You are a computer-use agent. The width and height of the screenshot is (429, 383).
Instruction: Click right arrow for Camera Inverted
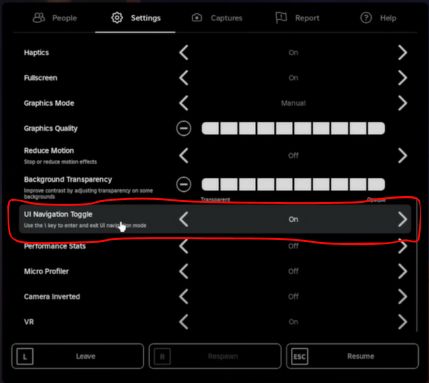coord(403,296)
